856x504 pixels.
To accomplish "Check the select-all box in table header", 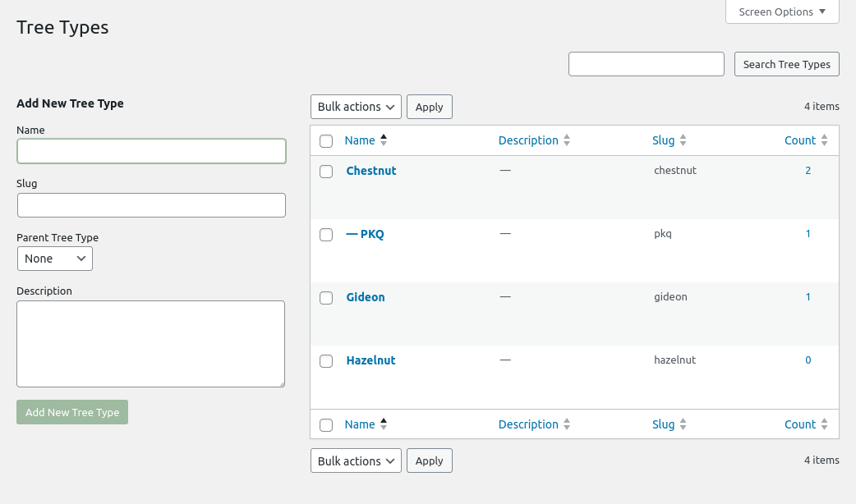I will 326,141.
